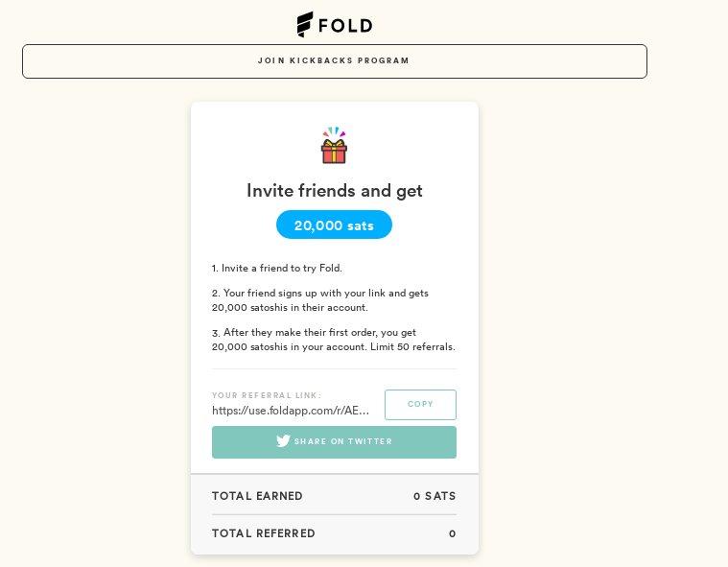
Task: Click step 1 Invite a friend text
Action: (277, 268)
